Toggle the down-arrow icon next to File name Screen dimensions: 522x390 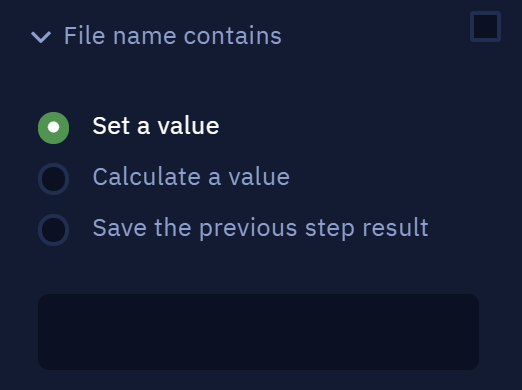(41, 37)
